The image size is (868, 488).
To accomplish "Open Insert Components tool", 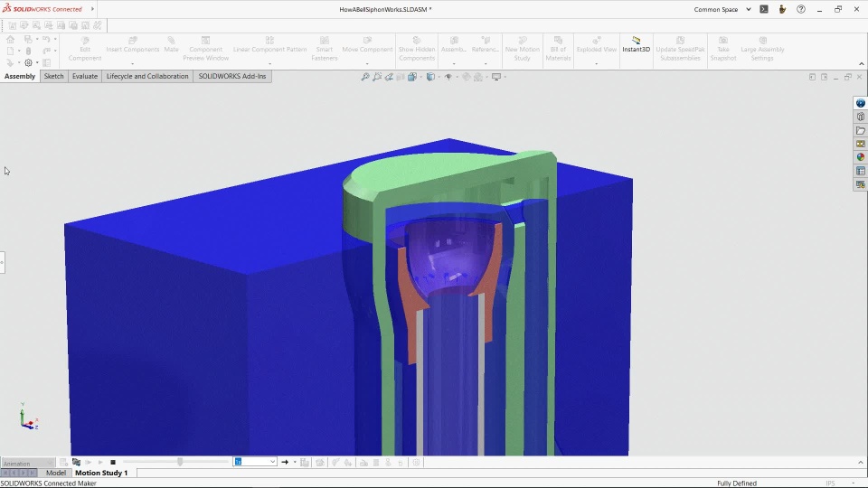I will click(132, 44).
